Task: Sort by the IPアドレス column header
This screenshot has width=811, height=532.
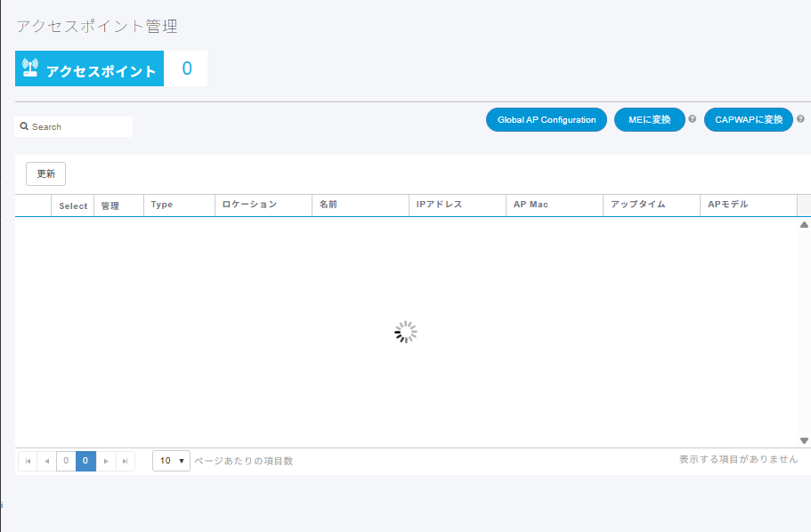Action: 439,205
